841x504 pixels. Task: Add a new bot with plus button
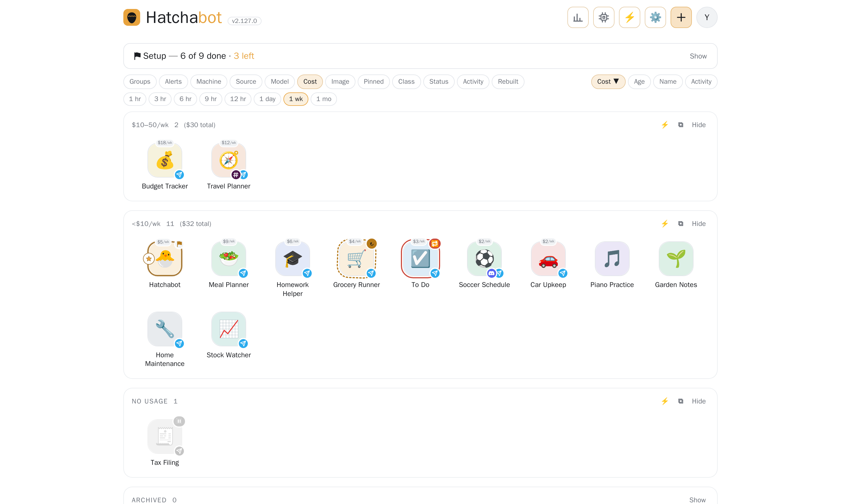(x=681, y=17)
